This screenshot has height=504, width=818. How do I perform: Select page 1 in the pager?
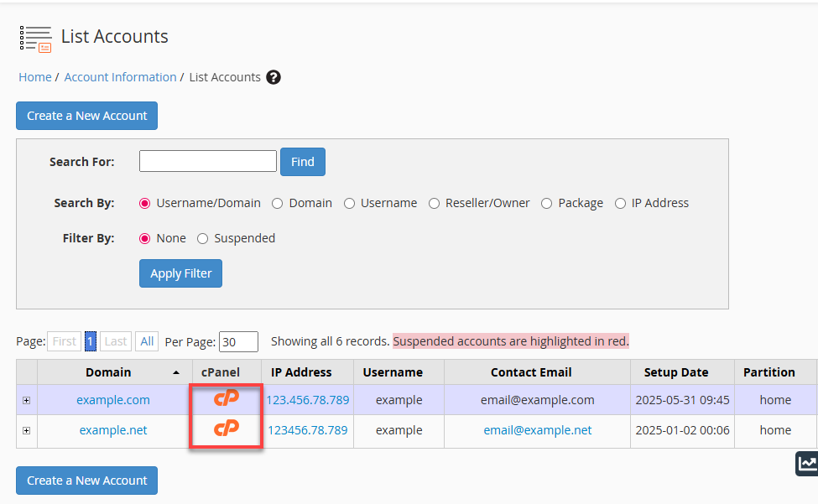(x=90, y=341)
